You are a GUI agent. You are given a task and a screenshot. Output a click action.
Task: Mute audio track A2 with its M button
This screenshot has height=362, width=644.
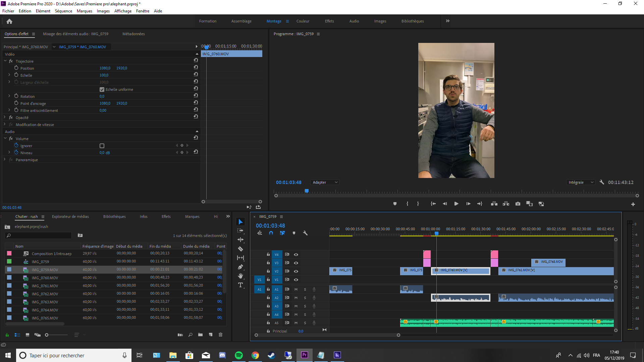pos(296,298)
